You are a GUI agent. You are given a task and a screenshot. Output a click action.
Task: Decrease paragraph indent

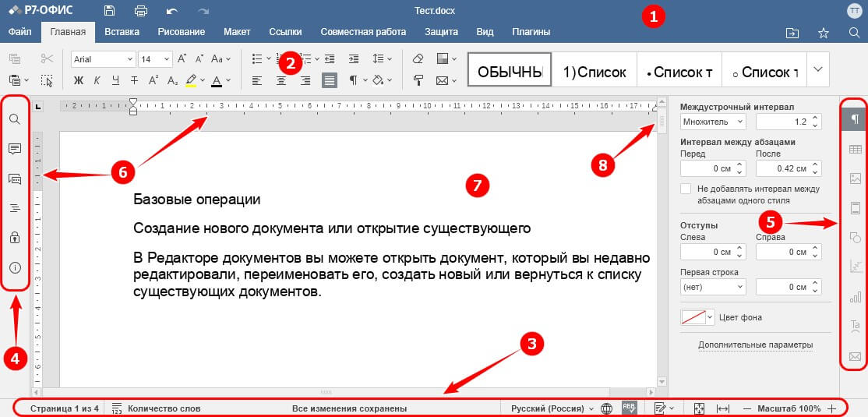click(x=330, y=58)
